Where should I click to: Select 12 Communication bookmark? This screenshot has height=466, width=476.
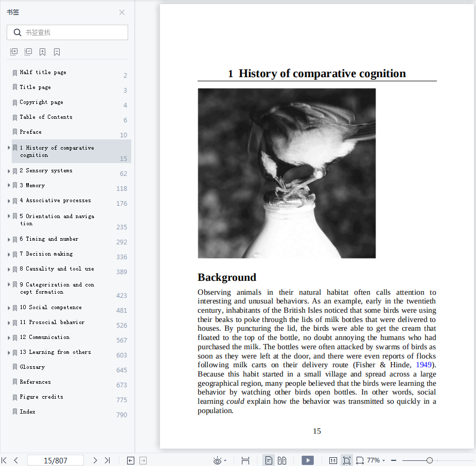(x=45, y=337)
